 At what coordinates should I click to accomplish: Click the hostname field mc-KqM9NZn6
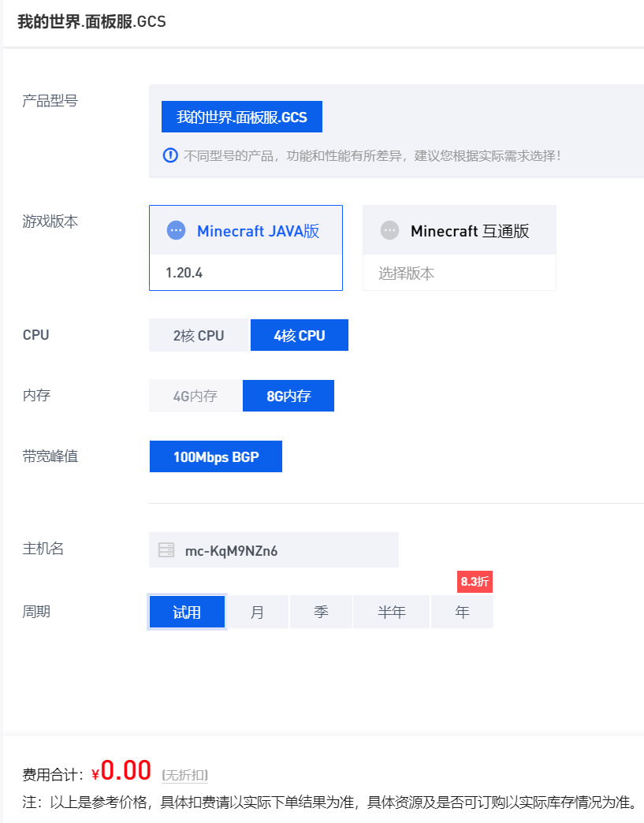[x=274, y=550]
